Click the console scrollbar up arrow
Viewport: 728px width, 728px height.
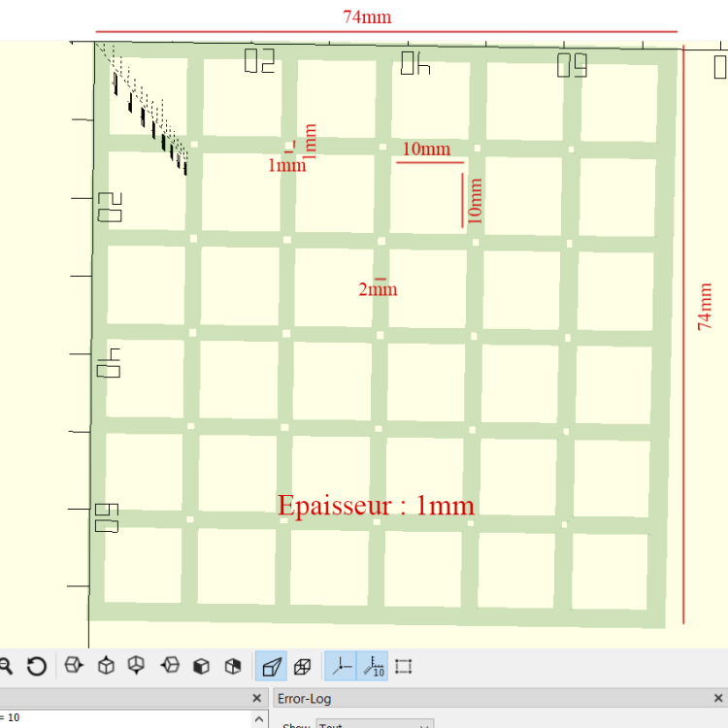(259, 719)
